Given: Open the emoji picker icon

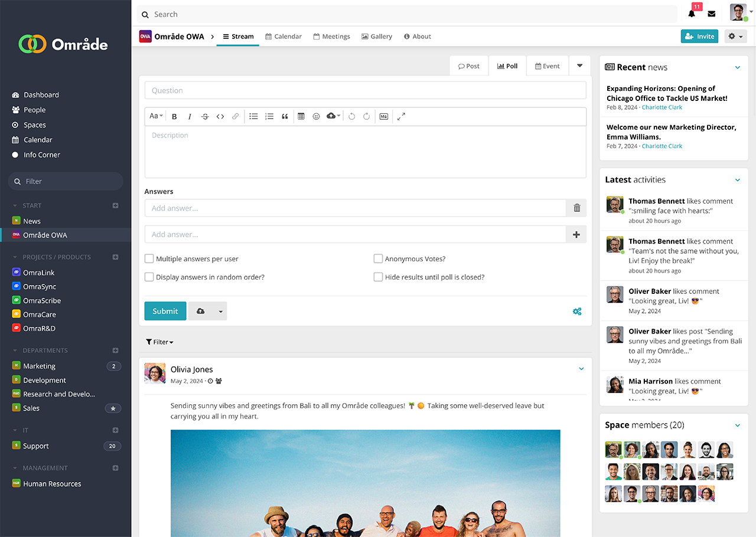Looking at the screenshot, I should (x=316, y=117).
